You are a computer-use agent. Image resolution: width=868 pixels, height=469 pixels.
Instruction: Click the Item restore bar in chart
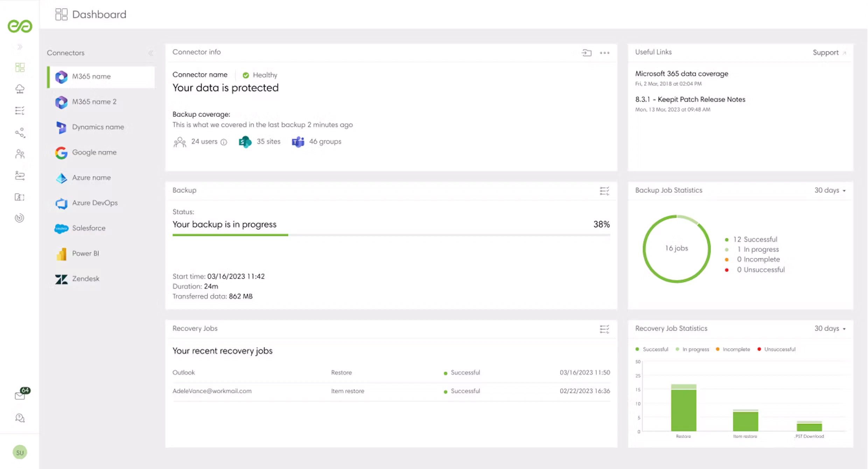[x=745, y=420]
